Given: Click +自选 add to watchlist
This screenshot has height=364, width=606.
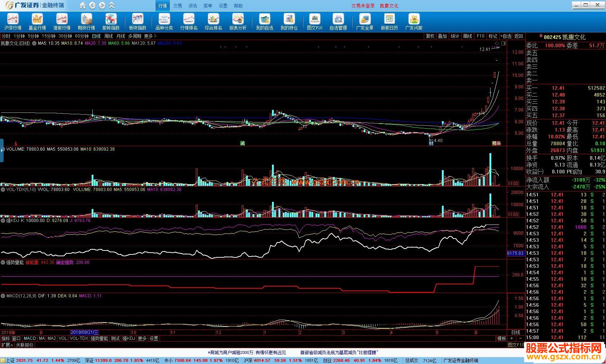Looking at the screenshot, I should click(x=505, y=36).
